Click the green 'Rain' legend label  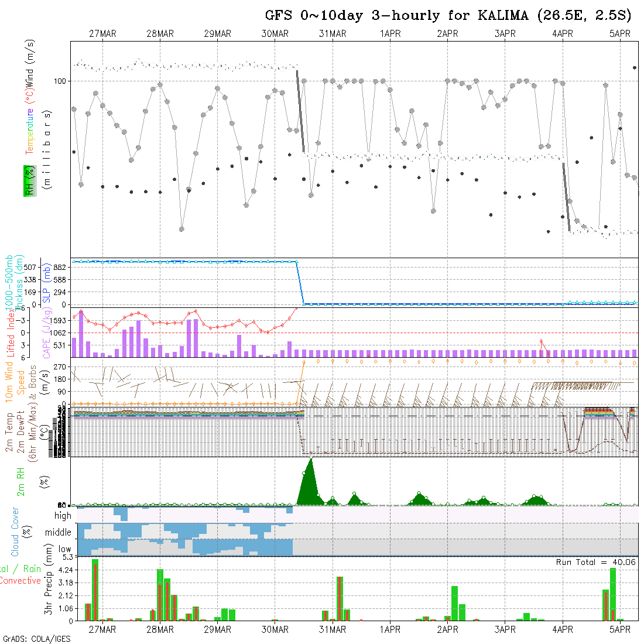click(x=32, y=569)
